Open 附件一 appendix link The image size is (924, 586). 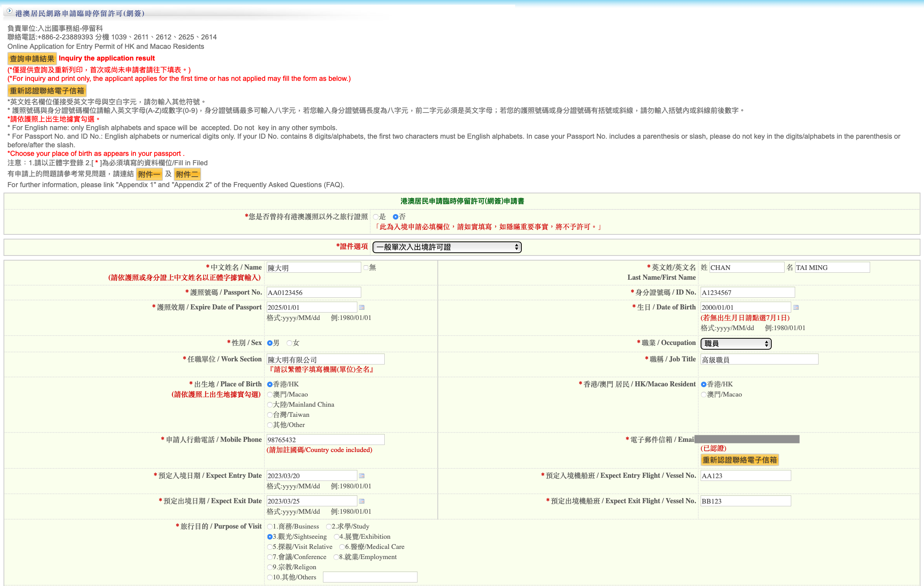coord(149,174)
